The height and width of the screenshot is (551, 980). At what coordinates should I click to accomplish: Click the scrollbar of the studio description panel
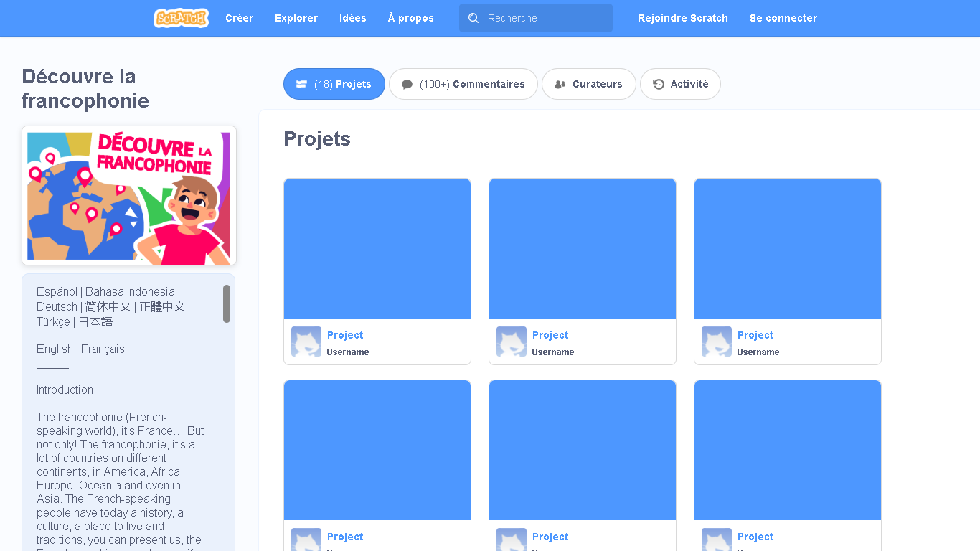pyautogui.click(x=227, y=303)
